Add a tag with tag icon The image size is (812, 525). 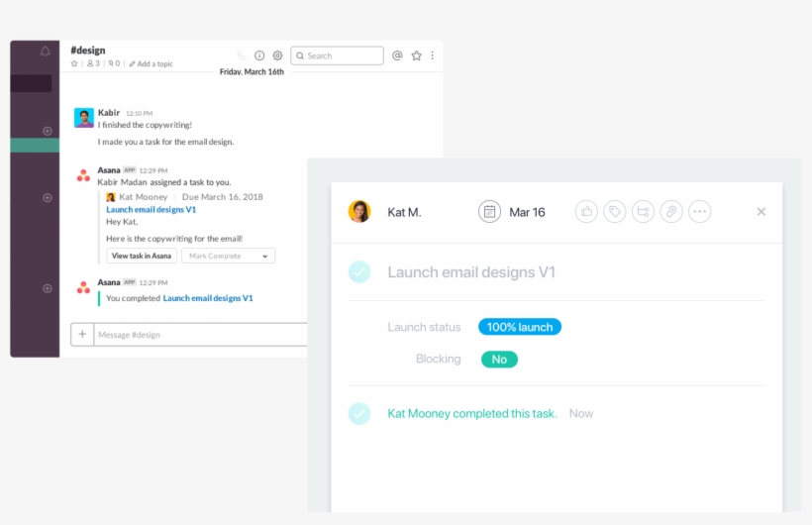click(615, 211)
